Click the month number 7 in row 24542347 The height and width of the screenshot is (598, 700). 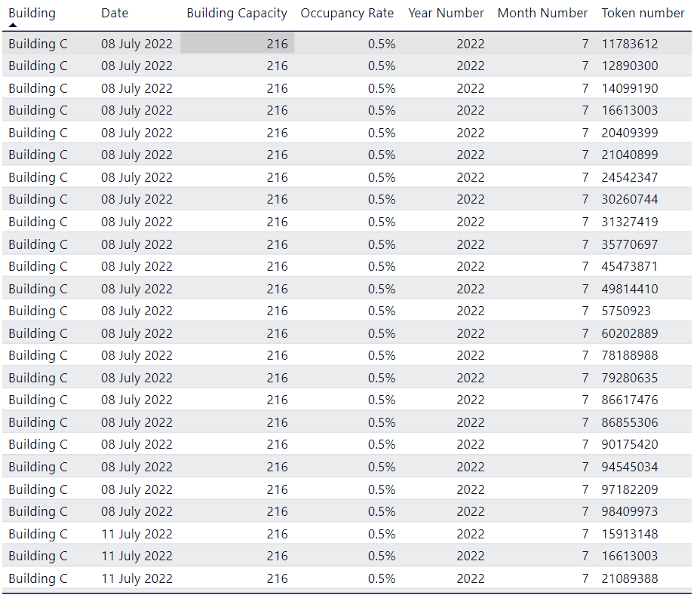[585, 178]
